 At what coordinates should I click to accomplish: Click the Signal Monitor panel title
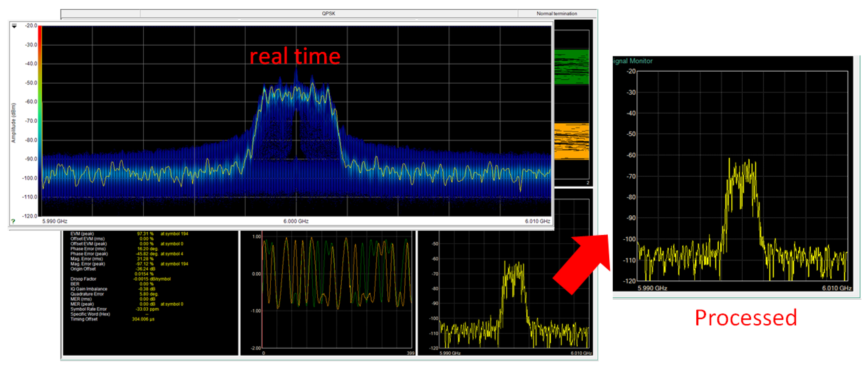click(633, 61)
